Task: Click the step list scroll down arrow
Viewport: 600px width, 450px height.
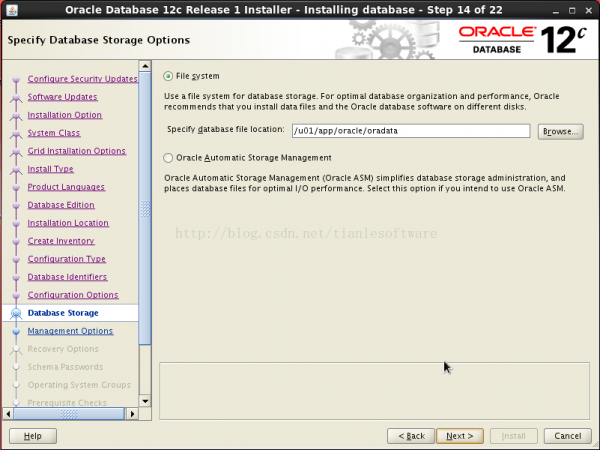Action: [x=145, y=401]
